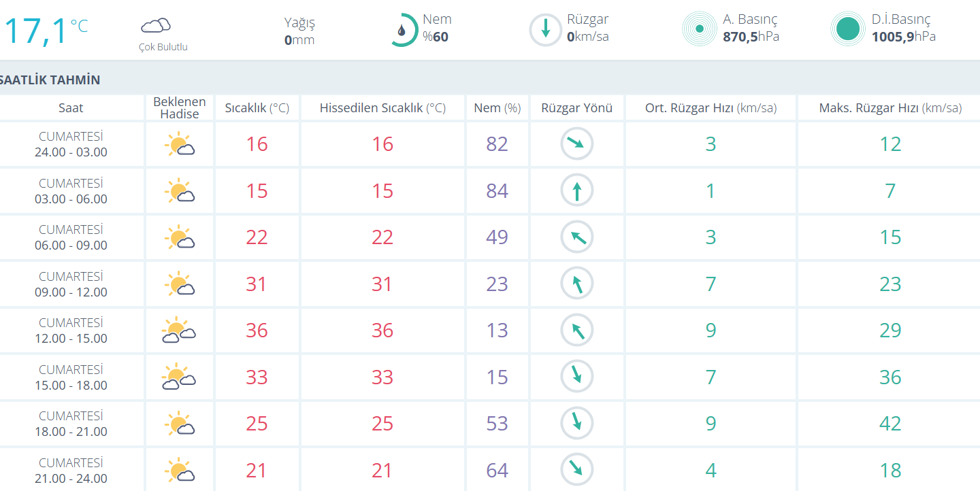Click wind direction arrow for 09.00 - 12.00

click(577, 284)
